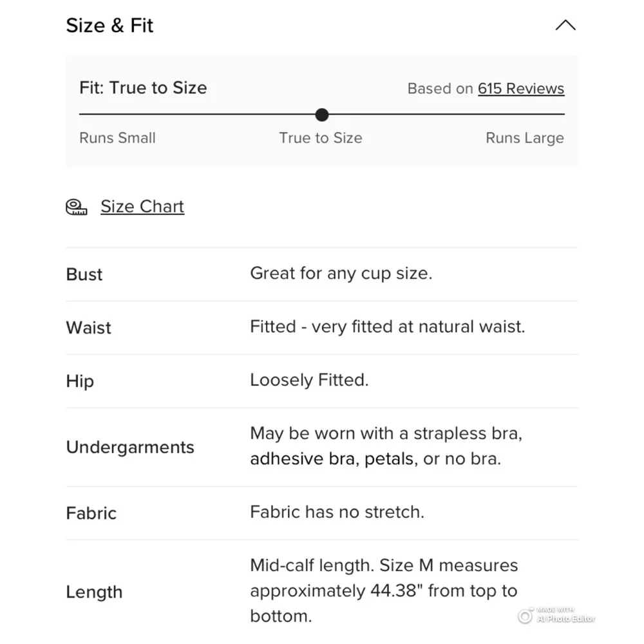Click the measuring tape icon
Viewport: 644px width, 644px height.
pos(77,207)
